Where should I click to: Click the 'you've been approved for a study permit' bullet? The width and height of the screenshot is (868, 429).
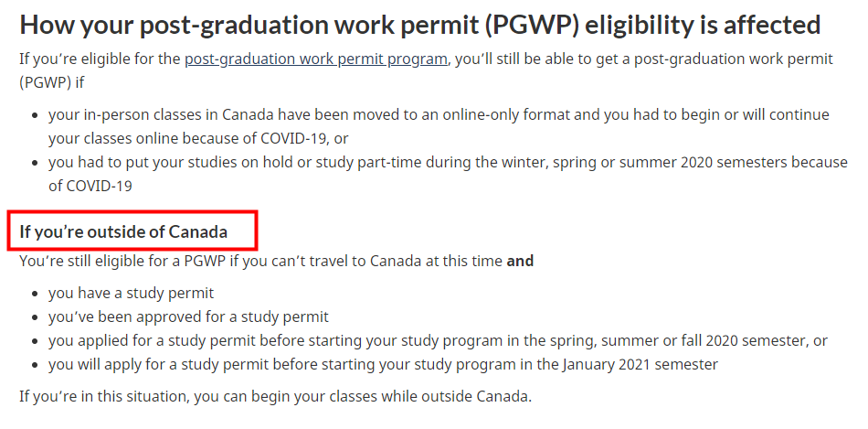[188, 316]
